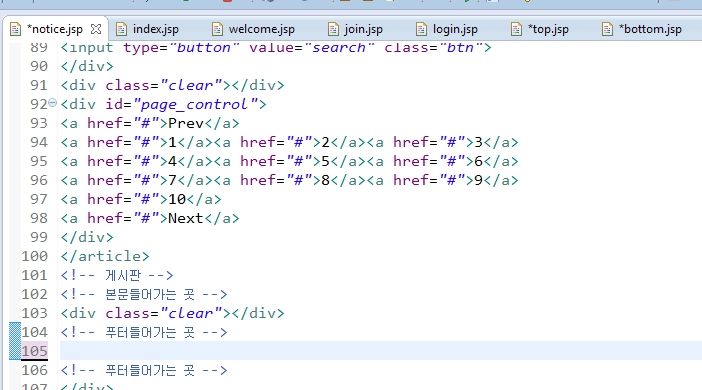702x390 pixels.
Task: Click the closing article tag on line 100
Action: click(x=105, y=256)
